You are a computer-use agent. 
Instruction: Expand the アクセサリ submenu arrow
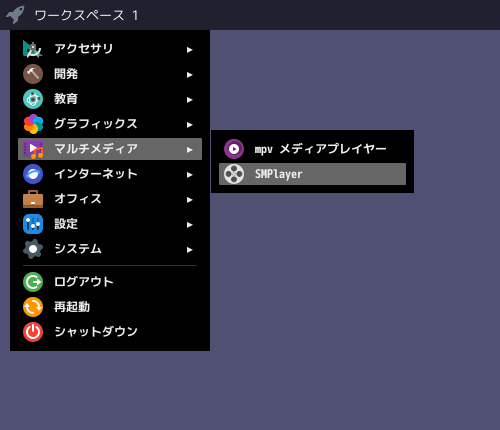[x=189, y=50]
